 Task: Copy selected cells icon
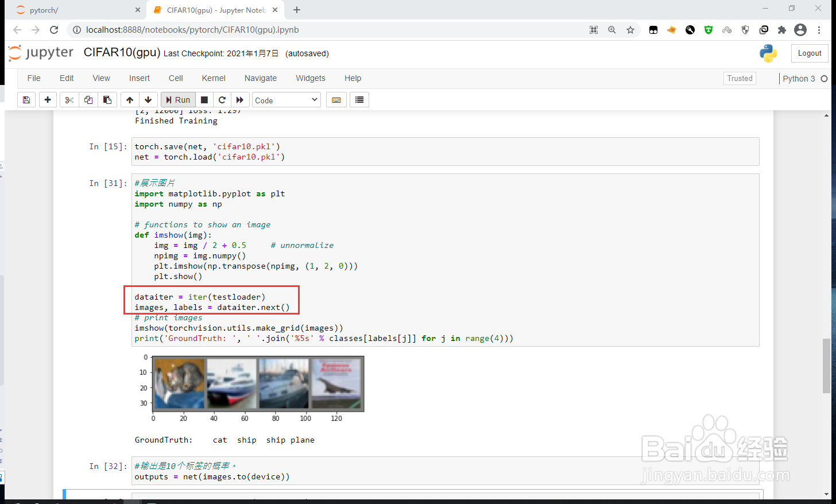pyautogui.click(x=88, y=100)
